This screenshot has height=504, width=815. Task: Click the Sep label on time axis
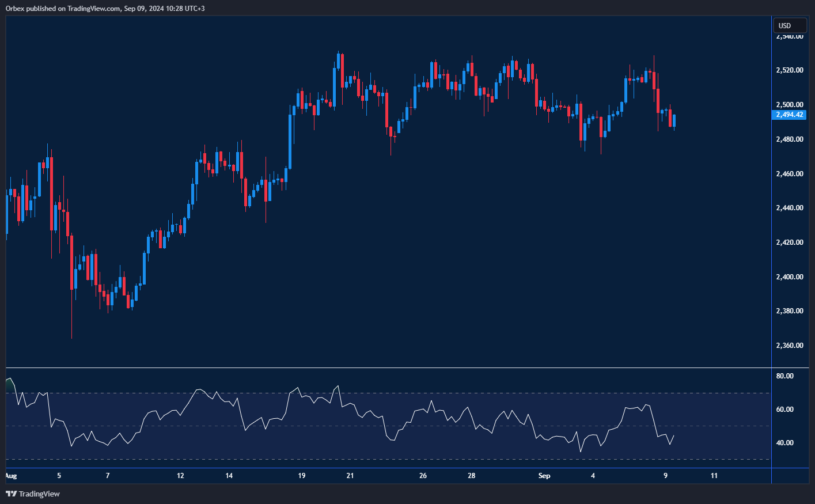544,476
